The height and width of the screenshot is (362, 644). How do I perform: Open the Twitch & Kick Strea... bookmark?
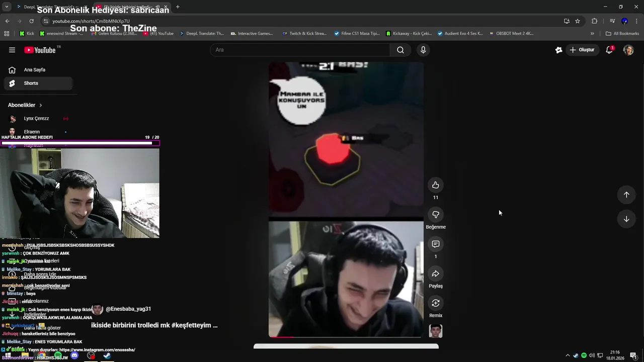click(x=304, y=34)
